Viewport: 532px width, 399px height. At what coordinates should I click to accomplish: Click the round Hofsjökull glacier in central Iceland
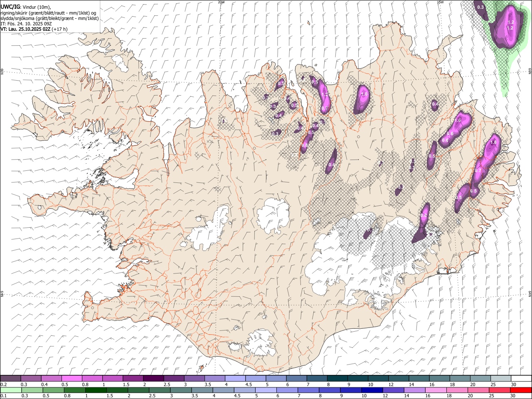coord(273,215)
